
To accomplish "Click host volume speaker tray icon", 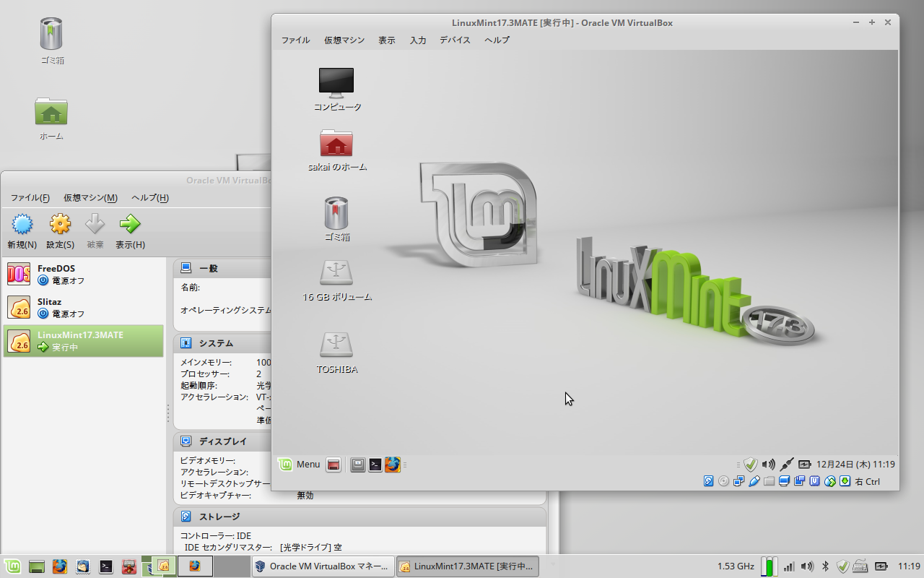I will [x=808, y=566].
